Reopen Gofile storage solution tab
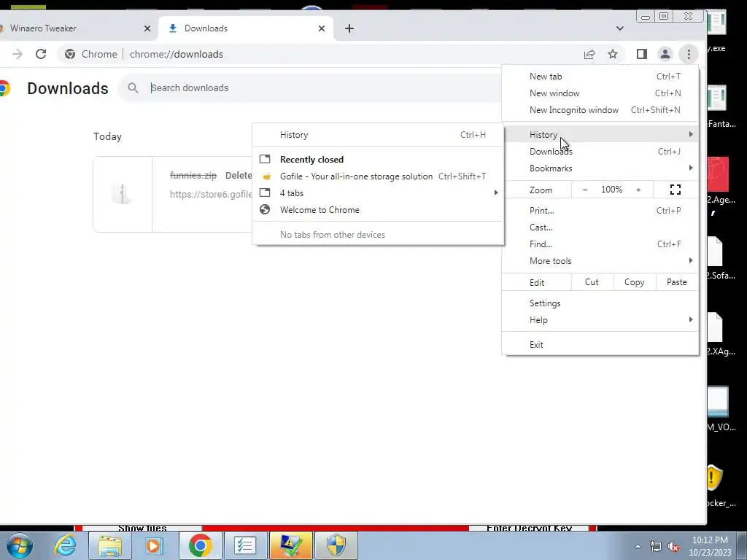Screen dimensions: 747x560 tap(378, 176)
